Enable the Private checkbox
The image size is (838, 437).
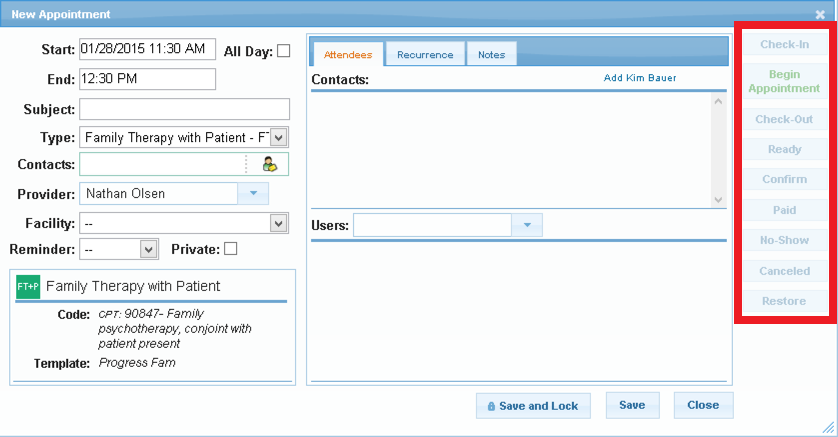tap(230, 249)
